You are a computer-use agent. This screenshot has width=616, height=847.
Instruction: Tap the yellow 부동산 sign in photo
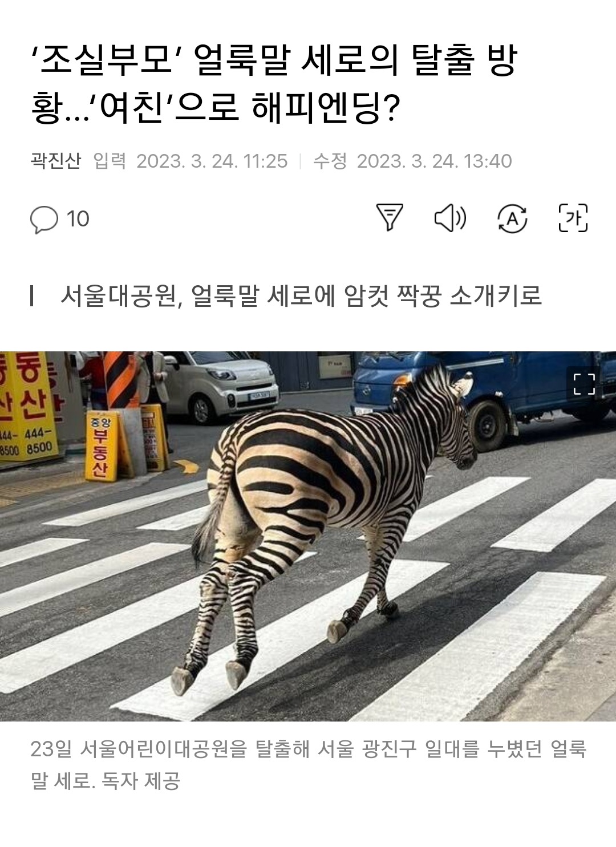(100, 446)
